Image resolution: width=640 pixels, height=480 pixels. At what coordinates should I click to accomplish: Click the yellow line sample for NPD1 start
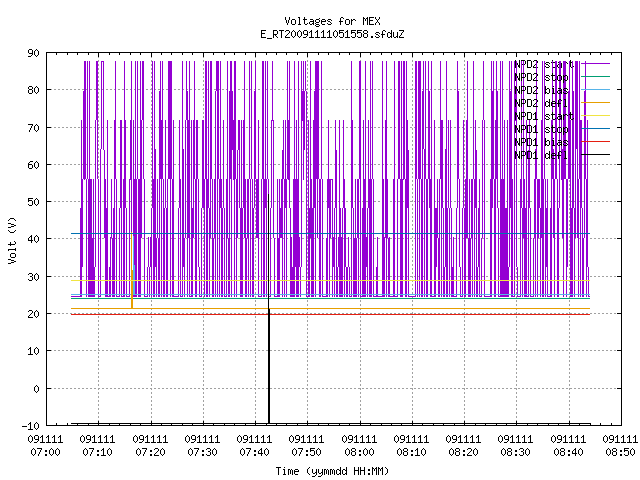(596, 116)
